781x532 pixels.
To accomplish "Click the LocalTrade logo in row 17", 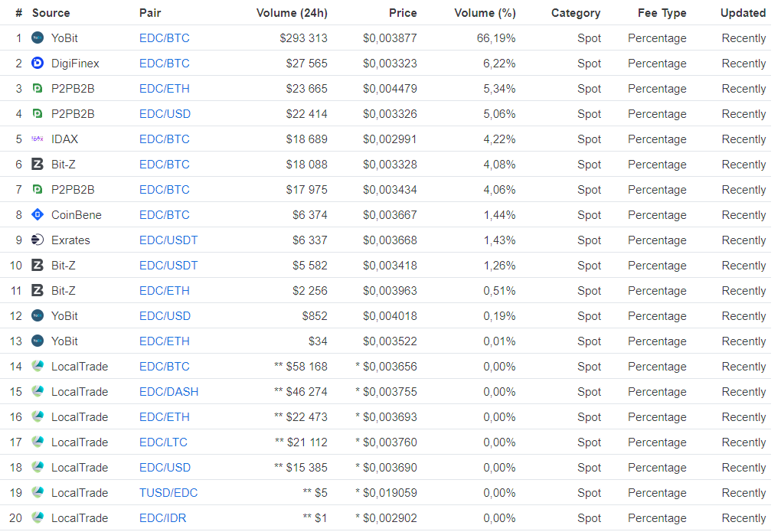I will click(38, 442).
